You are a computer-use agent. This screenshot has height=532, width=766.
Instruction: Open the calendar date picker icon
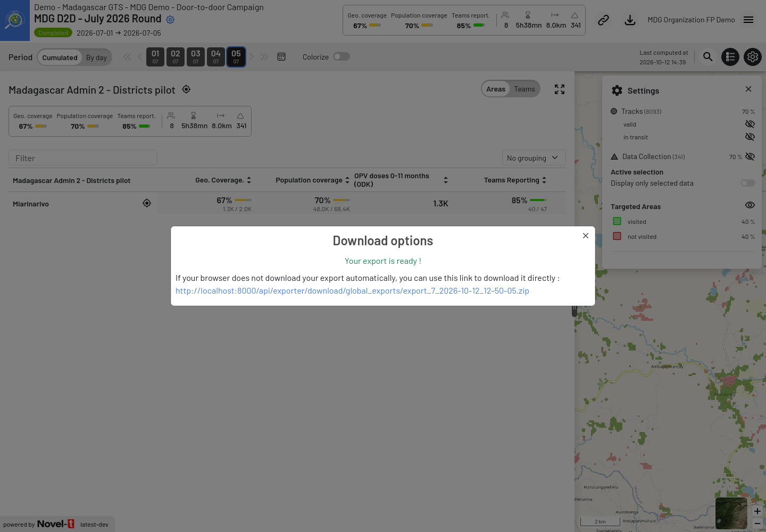tap(281, 57)
